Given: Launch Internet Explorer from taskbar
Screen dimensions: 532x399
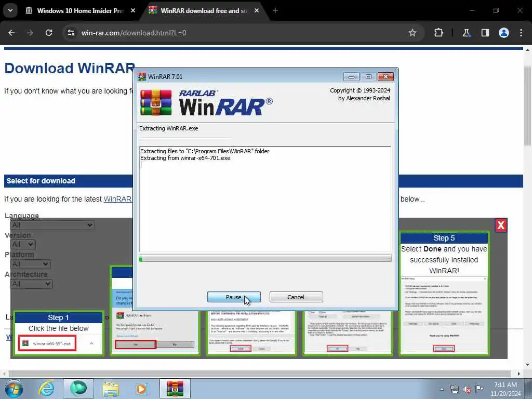Looking at the screenshot, I should (46, 389).
